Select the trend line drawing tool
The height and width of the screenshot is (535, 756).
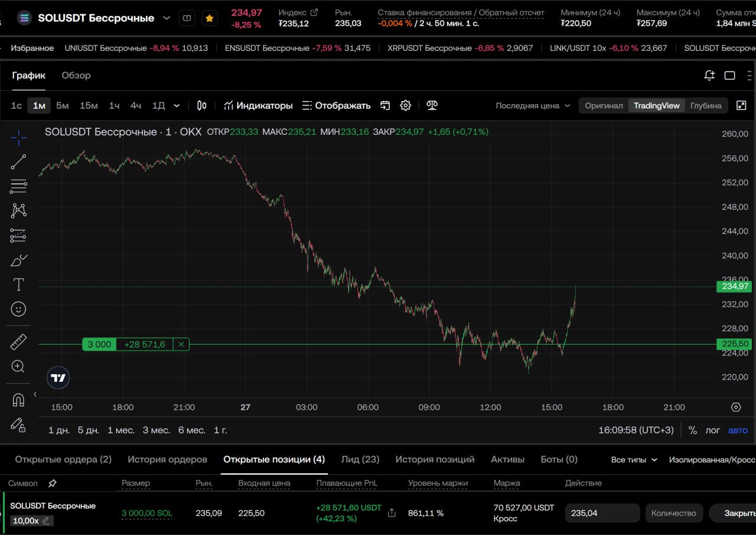pos(18,162)
